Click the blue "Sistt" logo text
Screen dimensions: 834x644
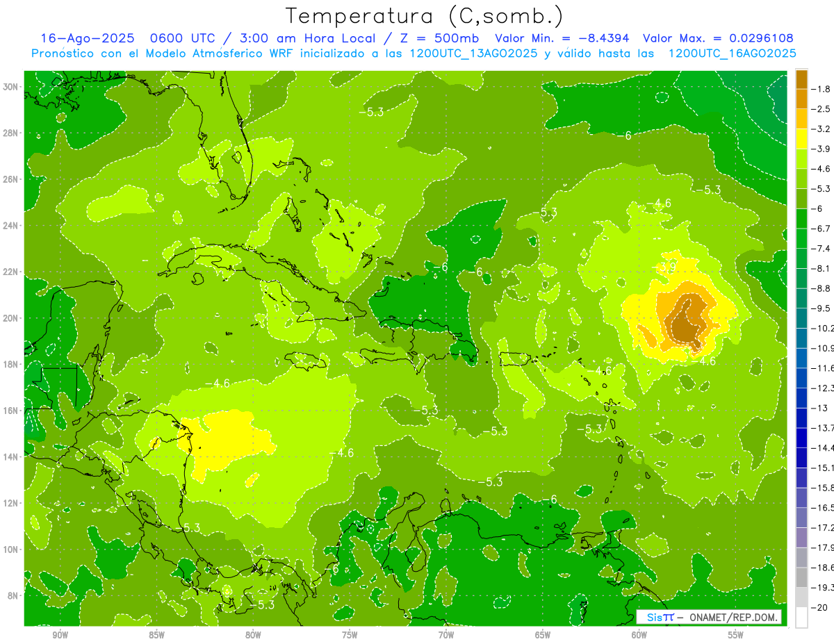coord(660,617)
